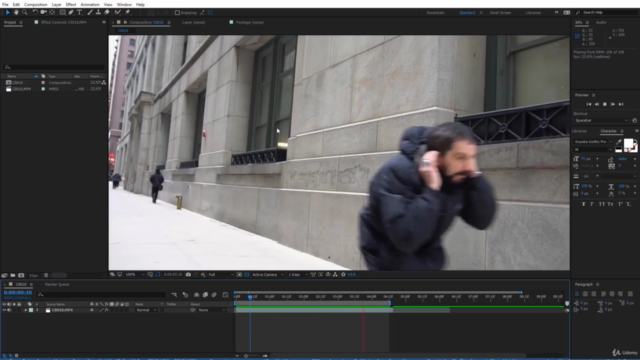640x360 pixels.
Task: Select the Selection arrow tool
Action: click(7, 13)
